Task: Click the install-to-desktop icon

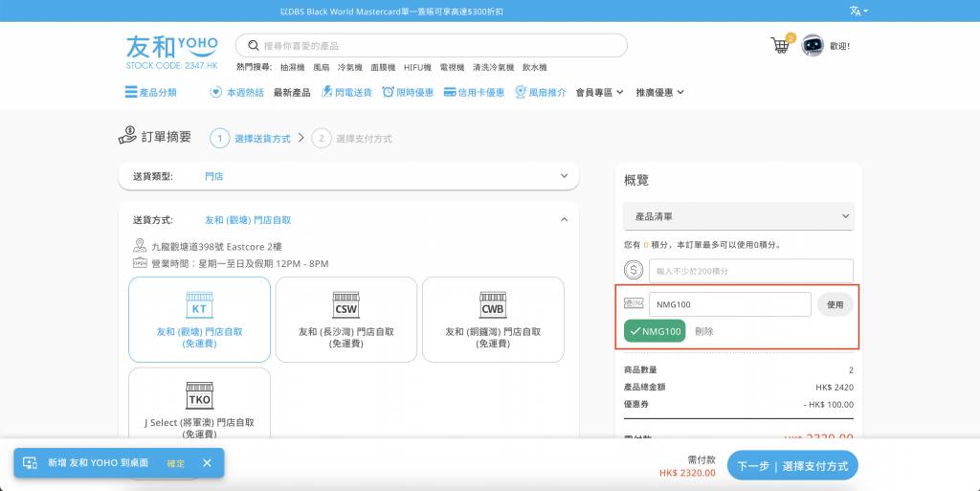Action: click(30, 463)
